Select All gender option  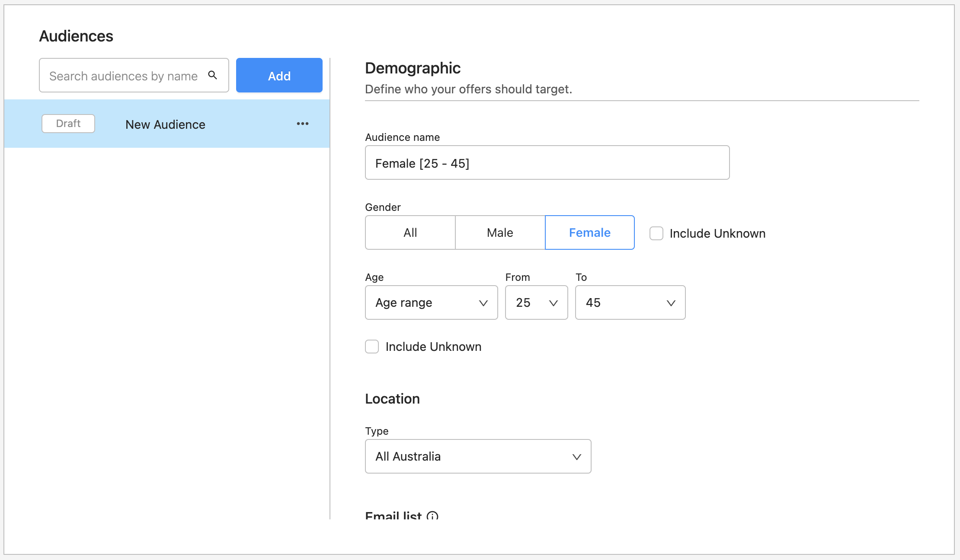click(410, 232)
